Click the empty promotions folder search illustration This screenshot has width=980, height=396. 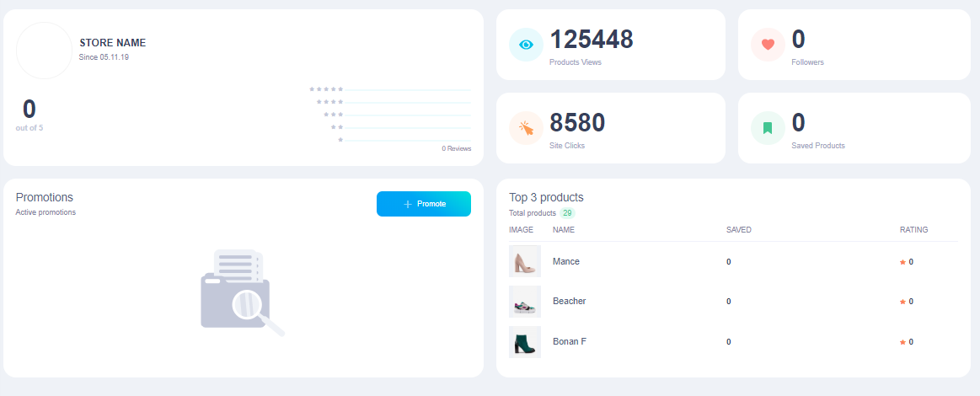(242, 292)
